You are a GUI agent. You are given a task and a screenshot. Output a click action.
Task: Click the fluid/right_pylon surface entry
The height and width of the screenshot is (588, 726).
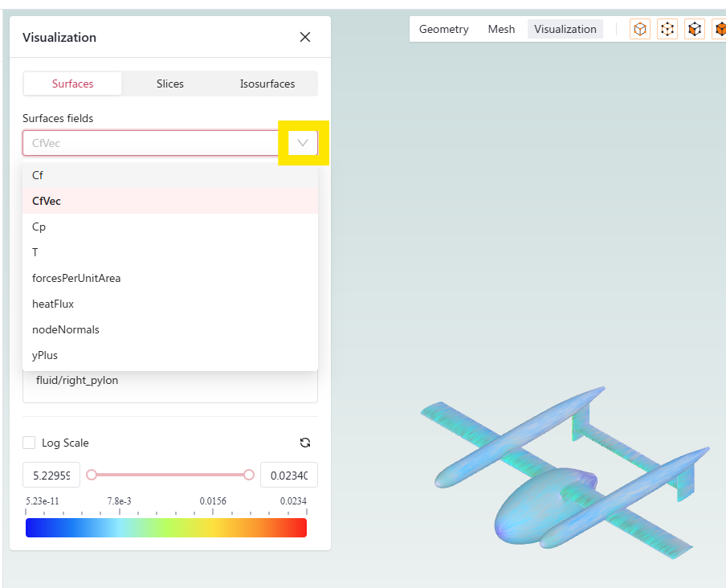[x=77, y=381]
